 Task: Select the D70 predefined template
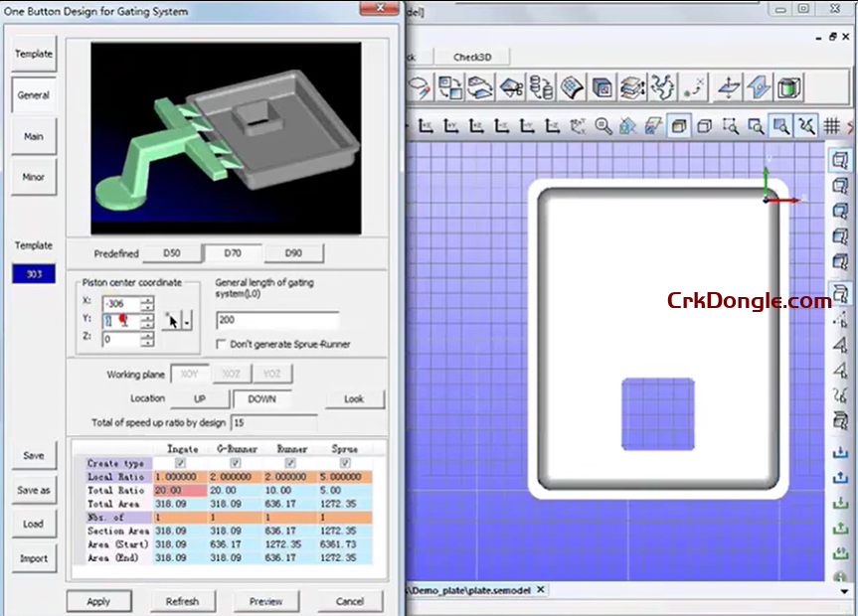coord(233,252)
